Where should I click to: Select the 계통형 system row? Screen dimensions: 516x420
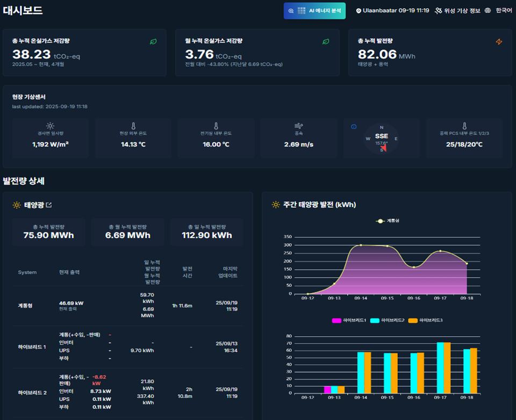coord(128,306)
